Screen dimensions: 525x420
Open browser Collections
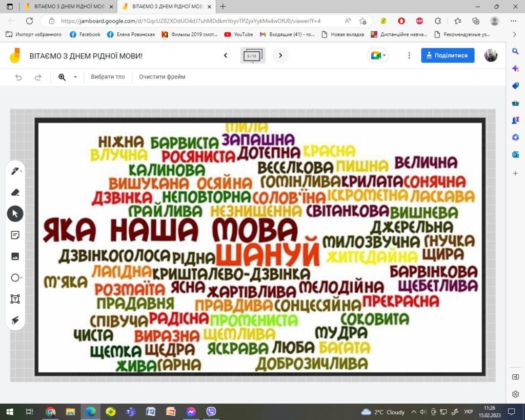pyautogui.click(x=476, y=21)
